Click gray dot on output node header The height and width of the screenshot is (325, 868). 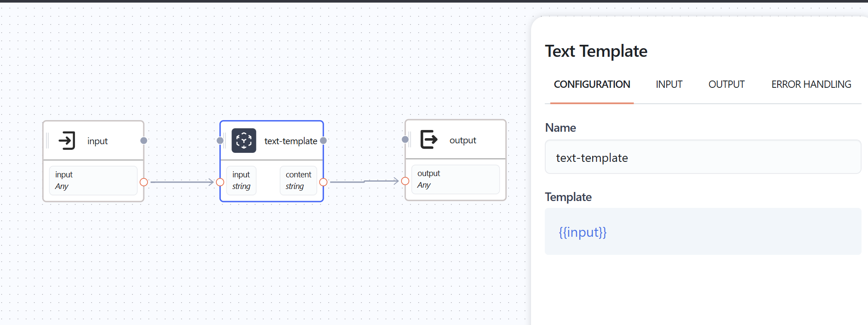(405, 139)
